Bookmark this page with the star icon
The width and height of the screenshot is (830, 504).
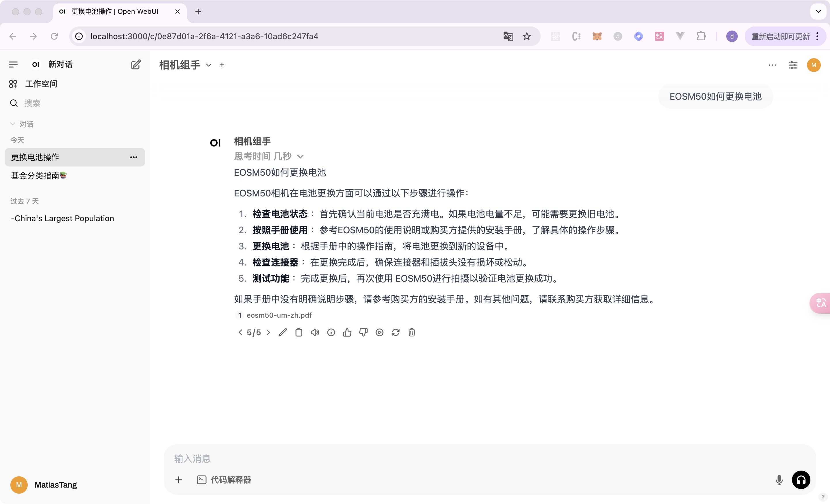527,36
